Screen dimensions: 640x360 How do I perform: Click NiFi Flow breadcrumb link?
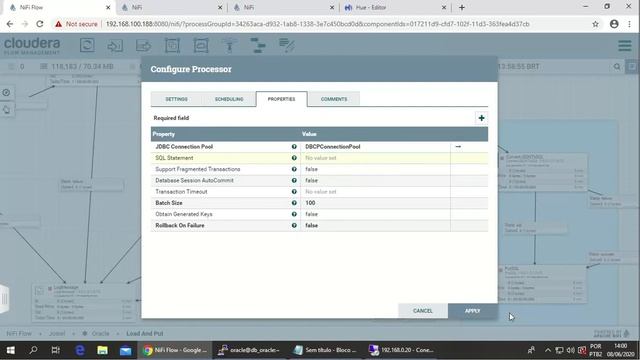(19, 333)
